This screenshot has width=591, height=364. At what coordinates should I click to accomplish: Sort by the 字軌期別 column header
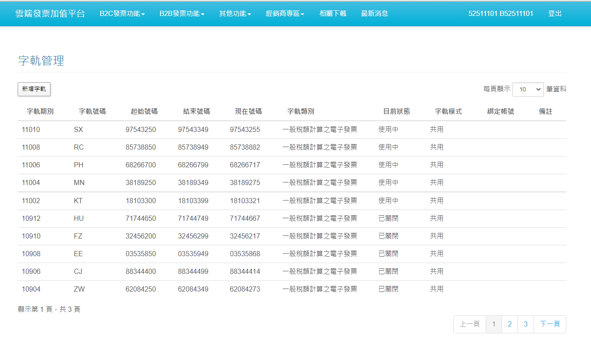40,112
